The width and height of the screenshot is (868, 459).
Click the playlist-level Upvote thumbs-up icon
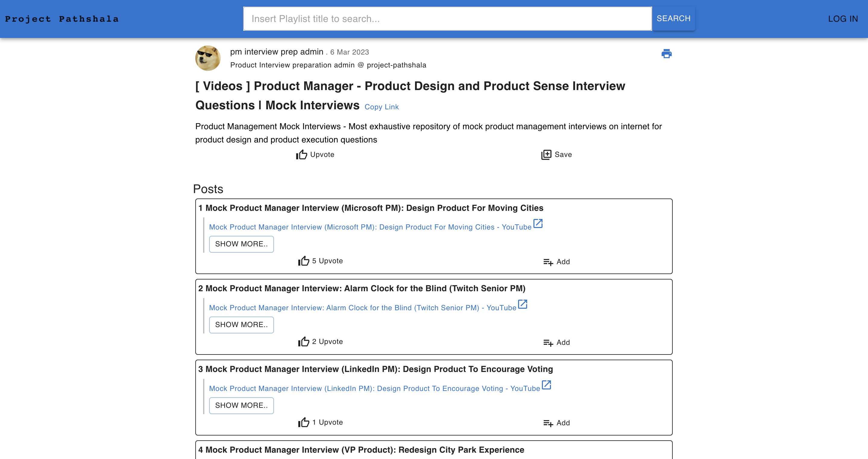pos(301,155)
